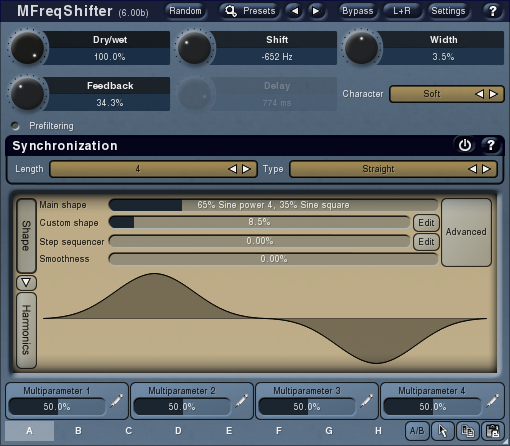Open the L+R channel mode menu
Image resolution: width=510 pixels, height=446 pixels.
(402, 11)
